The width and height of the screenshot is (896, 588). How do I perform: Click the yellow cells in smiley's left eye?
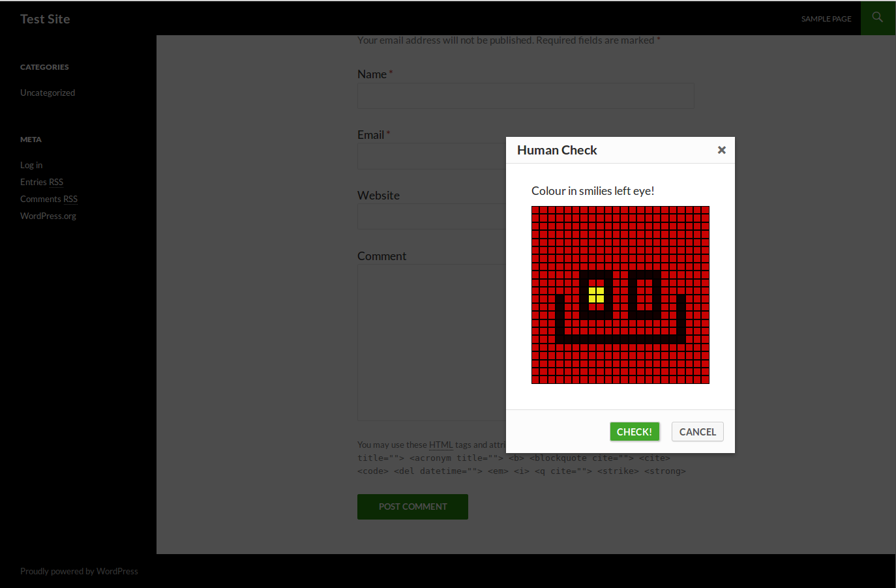coord(597,295)
